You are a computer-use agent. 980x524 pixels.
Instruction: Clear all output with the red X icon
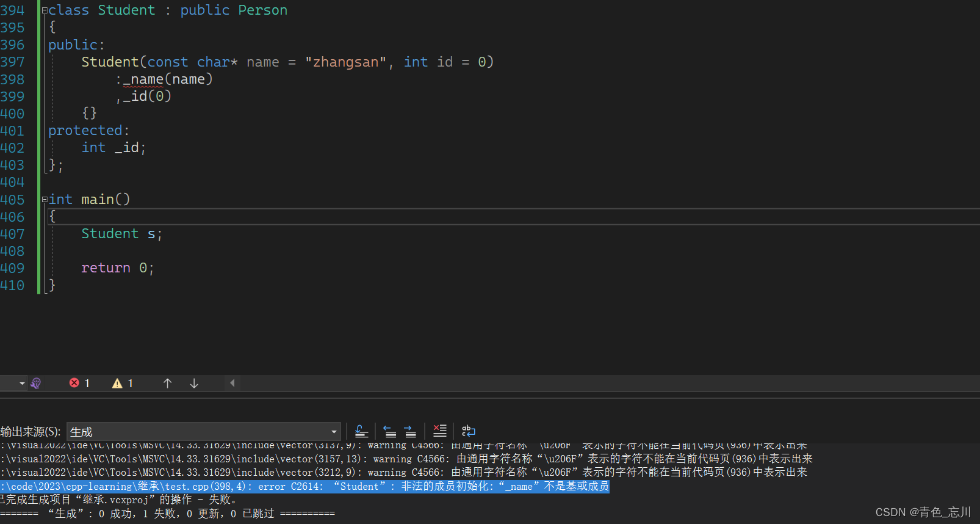click(x=439, y=431)
